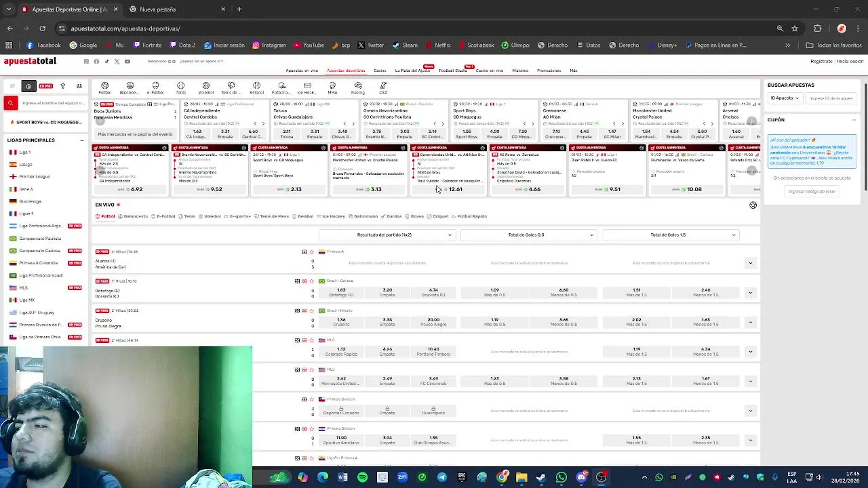868x488 pixels.
Task: Click the home icon in the sidebar toolbar
Action: point(28,86)
